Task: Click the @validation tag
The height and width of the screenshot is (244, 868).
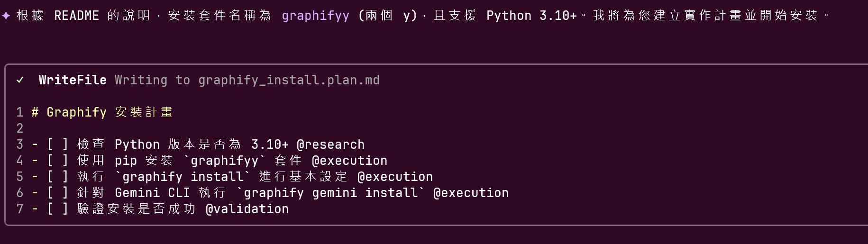Action: (x=247, y=209)
